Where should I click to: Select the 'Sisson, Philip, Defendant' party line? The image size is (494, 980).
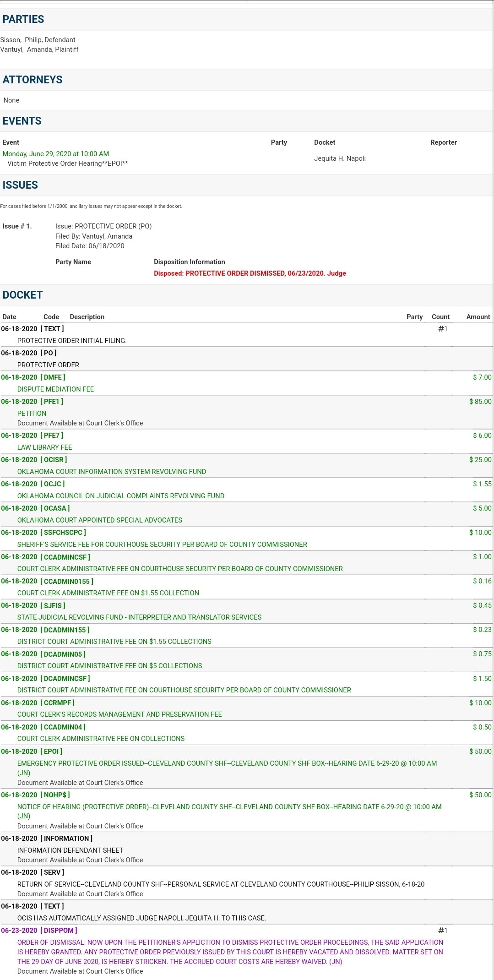point(38,40)
